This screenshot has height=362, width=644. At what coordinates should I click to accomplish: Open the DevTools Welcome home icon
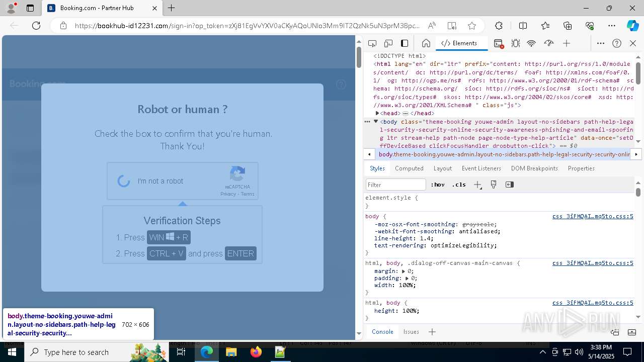(426, 43)
